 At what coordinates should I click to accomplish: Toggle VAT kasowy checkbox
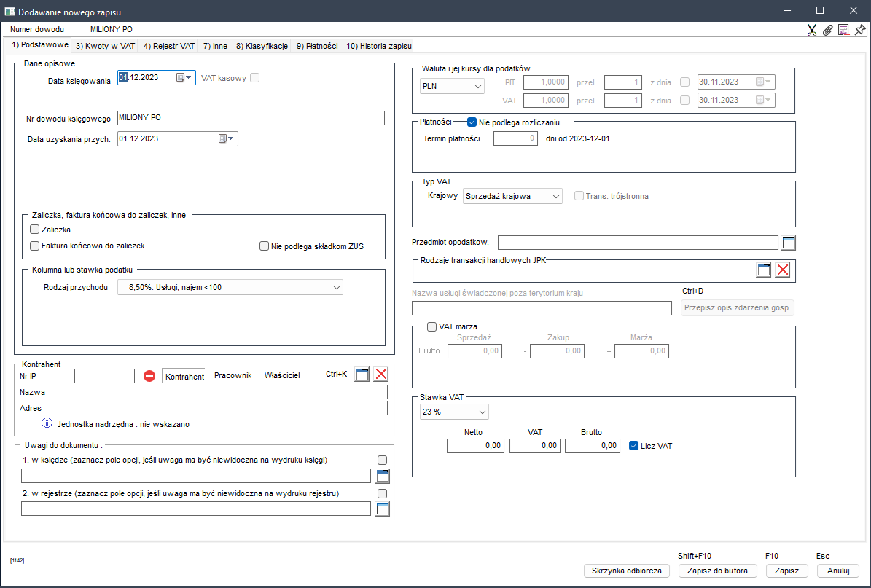tap(254, 78)
